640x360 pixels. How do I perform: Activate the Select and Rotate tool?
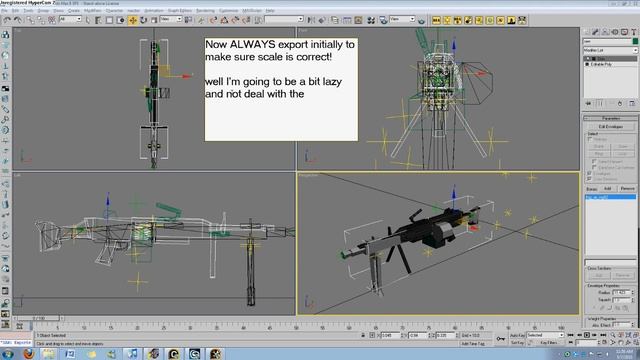pos(144,20)
